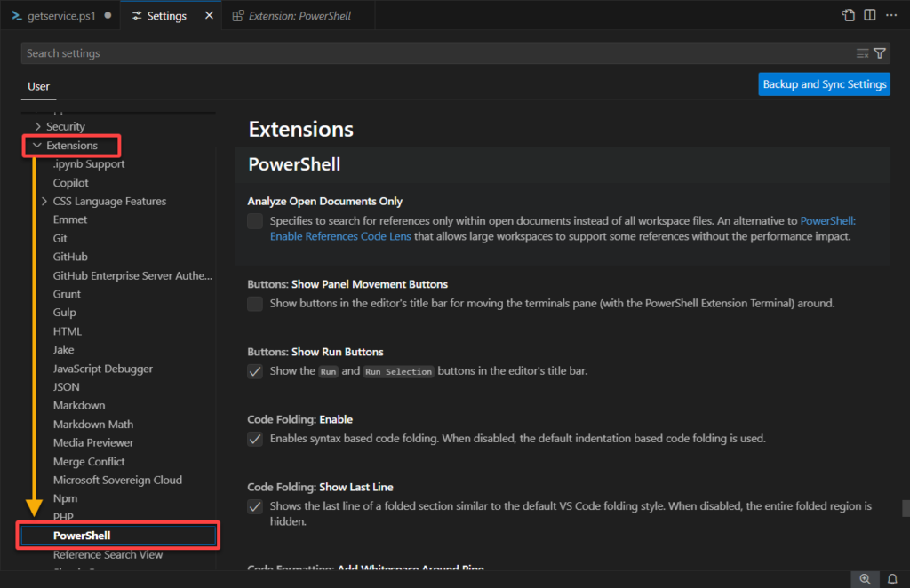Click the Clear Settings Search Input icon

860,53
